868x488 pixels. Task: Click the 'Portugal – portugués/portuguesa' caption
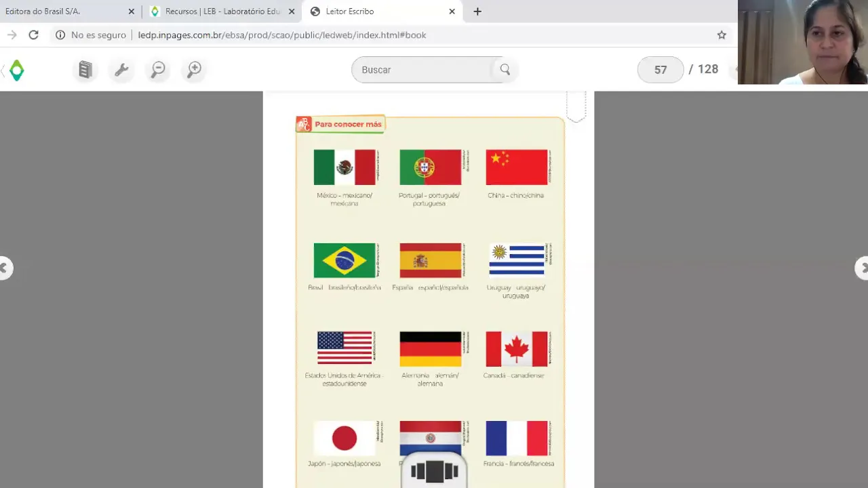click(429, 199)
